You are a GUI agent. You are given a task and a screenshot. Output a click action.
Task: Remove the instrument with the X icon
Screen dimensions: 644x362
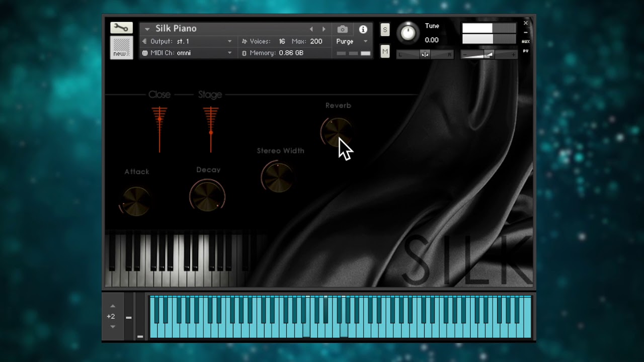click(x=526, y=23)
